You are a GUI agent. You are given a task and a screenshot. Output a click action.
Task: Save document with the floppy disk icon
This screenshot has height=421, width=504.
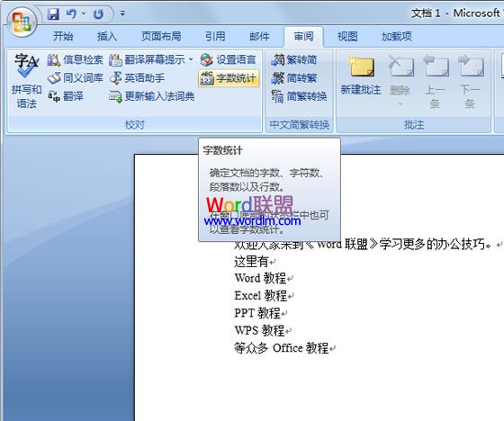tap(53, 14)
